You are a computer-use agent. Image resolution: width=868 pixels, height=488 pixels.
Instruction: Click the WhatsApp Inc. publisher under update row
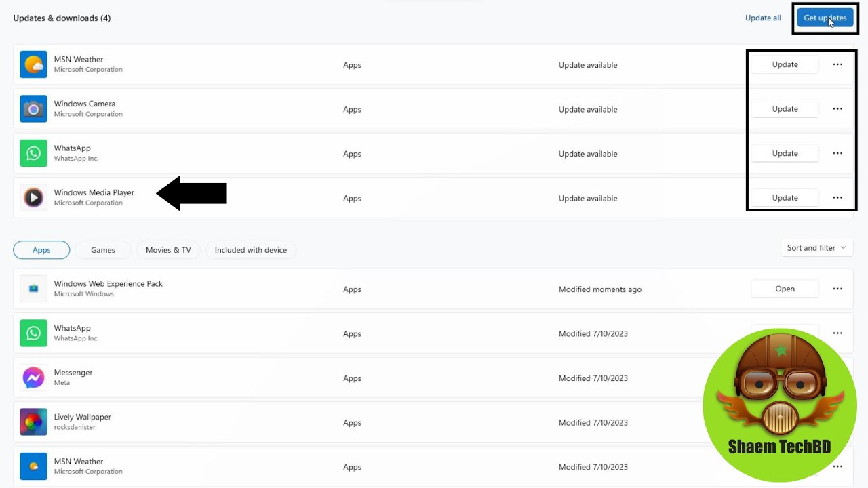click(x=77, y=159)
